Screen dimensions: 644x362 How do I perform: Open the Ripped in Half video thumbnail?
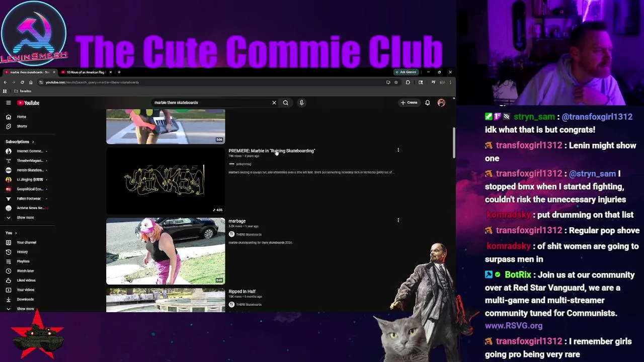pyautogui.click(x=166, y=300)
